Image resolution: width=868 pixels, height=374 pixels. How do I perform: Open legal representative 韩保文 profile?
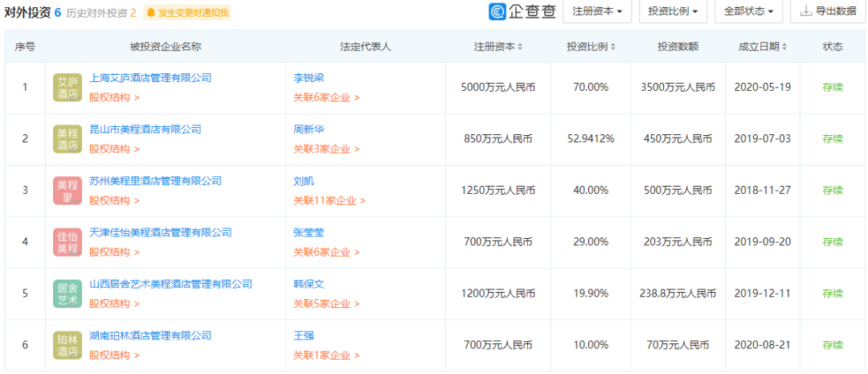[x=309, y=284]
